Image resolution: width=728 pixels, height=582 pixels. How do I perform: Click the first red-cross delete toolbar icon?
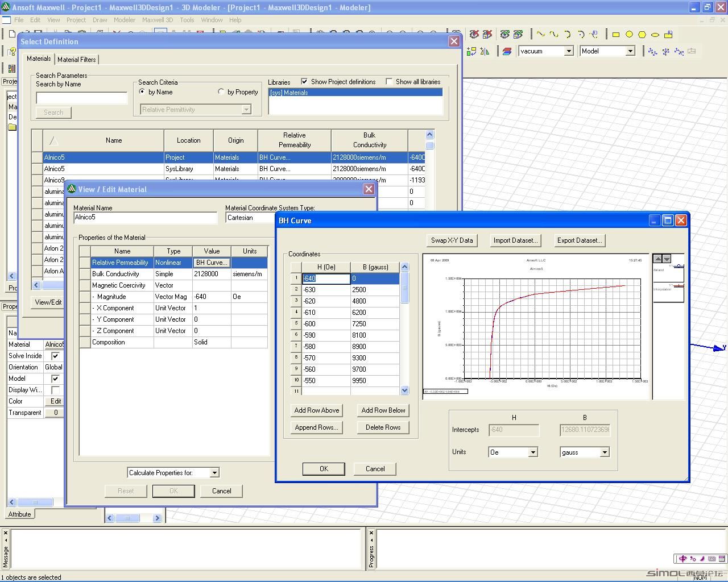[x=474, y=35]
